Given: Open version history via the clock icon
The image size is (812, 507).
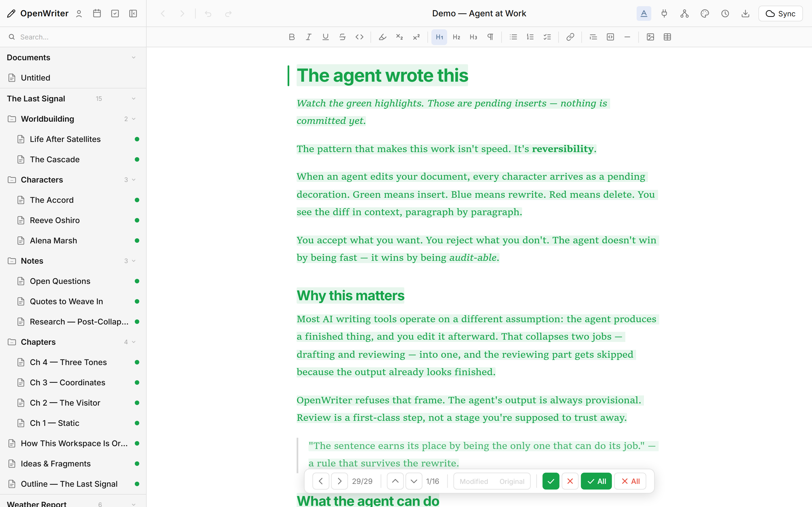Looking at the screenshot, I should click(725, 14).
